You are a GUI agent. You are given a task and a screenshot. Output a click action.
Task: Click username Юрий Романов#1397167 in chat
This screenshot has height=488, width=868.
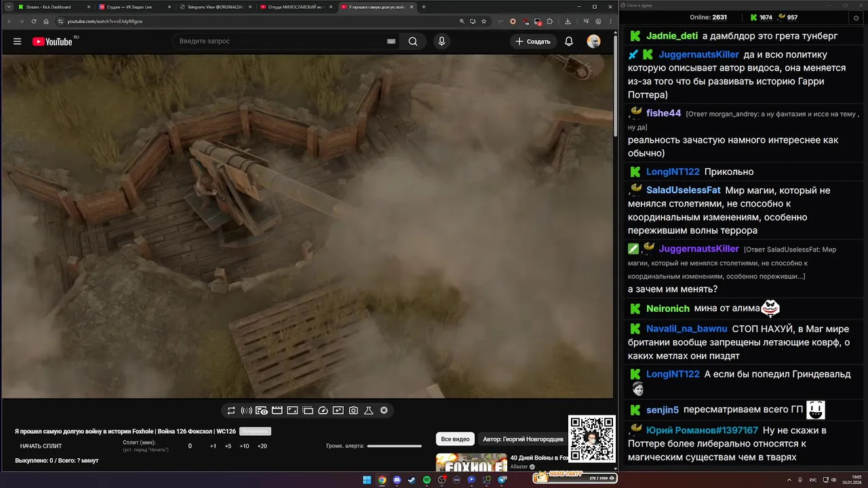[x=702, y=430]
